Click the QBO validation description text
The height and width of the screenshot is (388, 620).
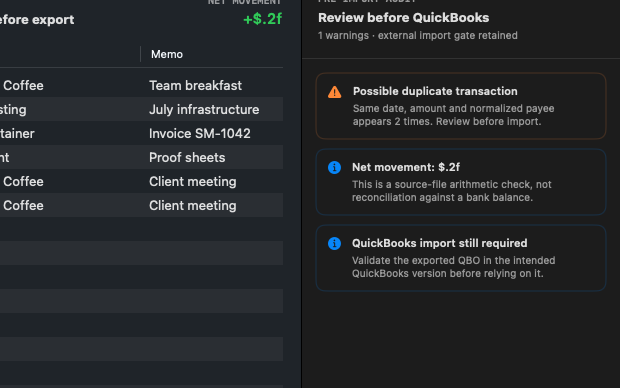[x=454, y=267]
